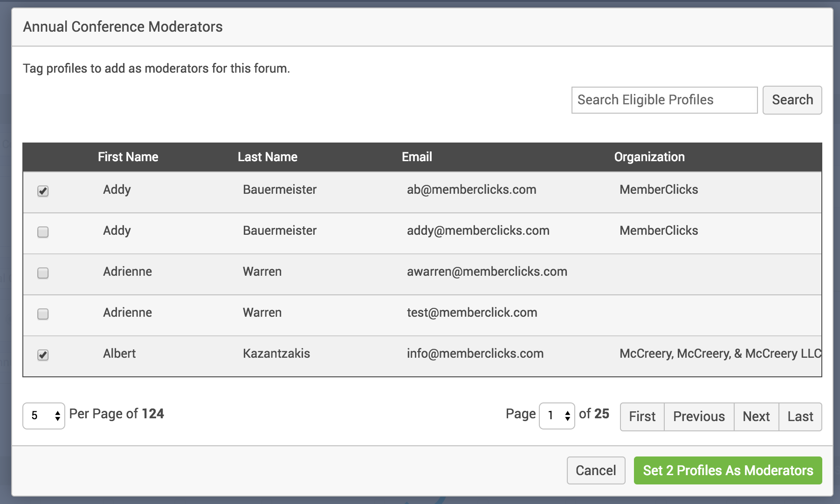Jump to the Last page
Image resolution: width=840 pixels, height=504 pixels.
(x=800, y=416)
